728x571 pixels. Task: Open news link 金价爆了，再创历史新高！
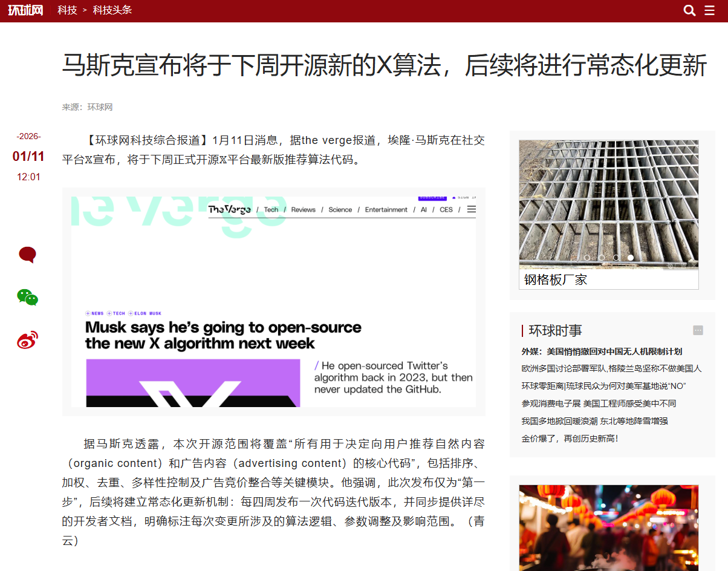click(x=570, y=439)
